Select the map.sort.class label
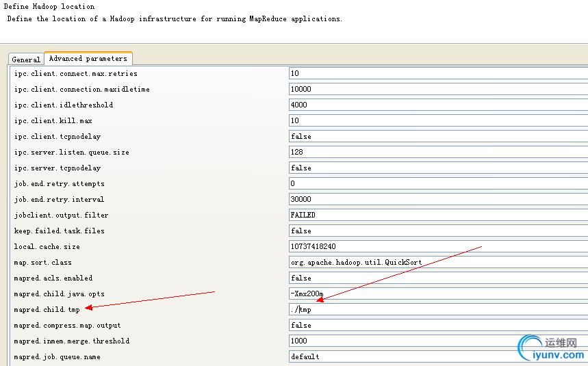588x366 pixels. (42, 263)
